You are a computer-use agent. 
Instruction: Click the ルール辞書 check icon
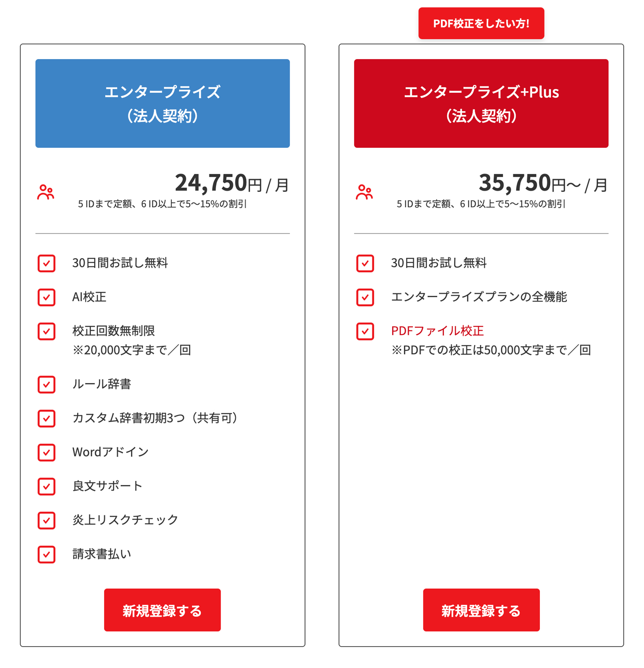[47, 384]
